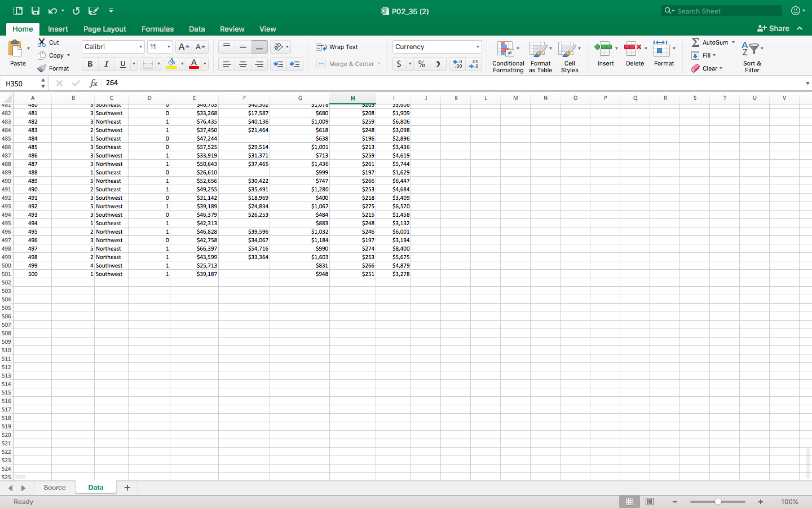Toggle bold formatting
The height and width of the screenshot is (508, 812).
point(90,64)
